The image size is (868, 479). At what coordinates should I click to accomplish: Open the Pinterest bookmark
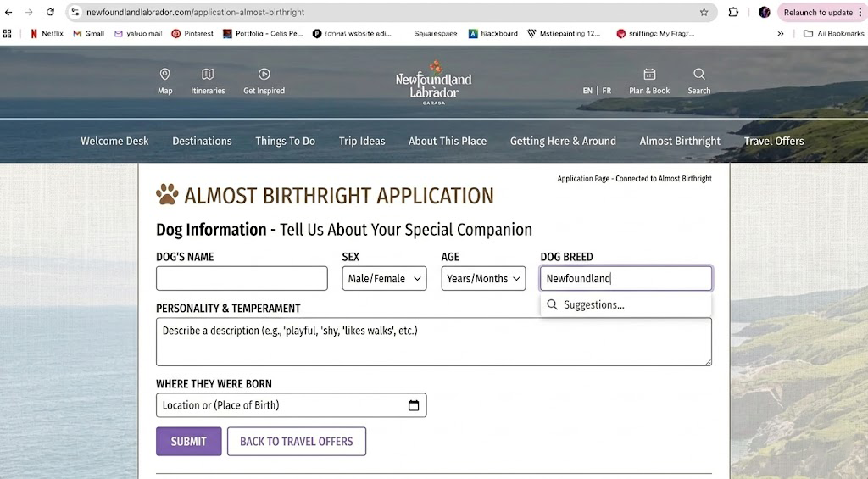point(192,34)
